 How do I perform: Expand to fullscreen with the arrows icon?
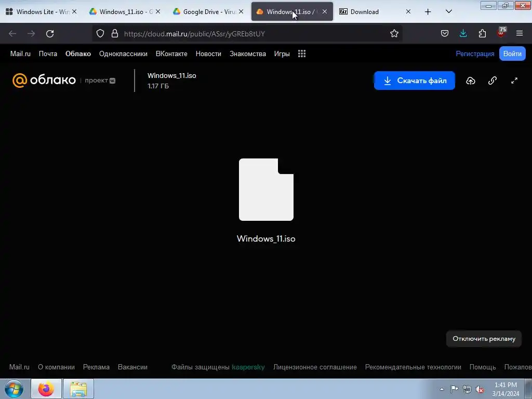(x=514, y=81)
